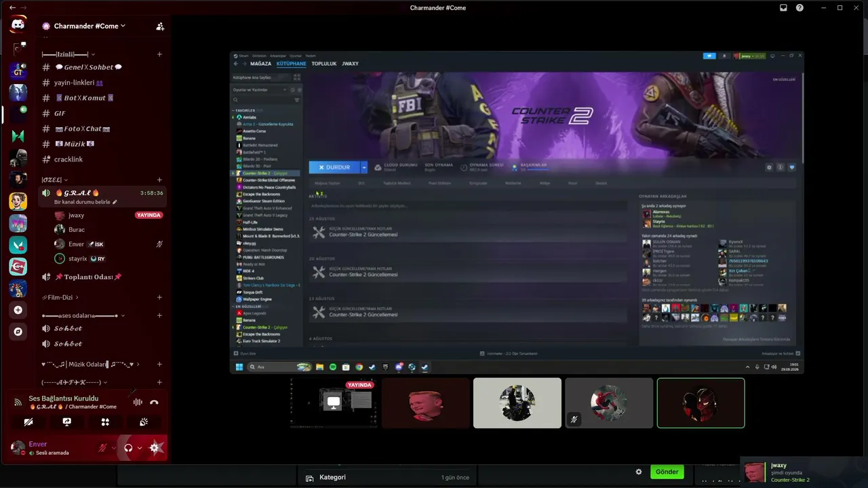Switch to the MAĞAZA tab in Steam
The width and height of the screenshot is (868, 488).
pyautogui.click(x=260, y=64)
